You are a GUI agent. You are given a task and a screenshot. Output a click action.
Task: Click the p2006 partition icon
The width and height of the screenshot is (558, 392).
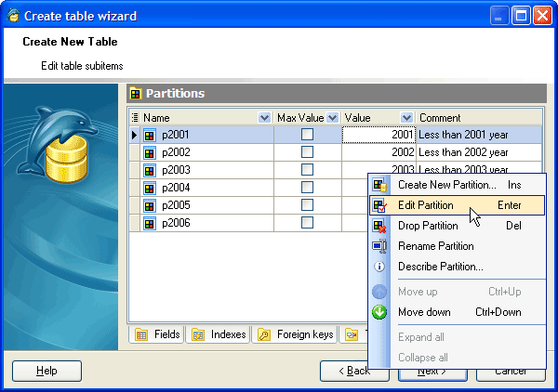(150, 224)
